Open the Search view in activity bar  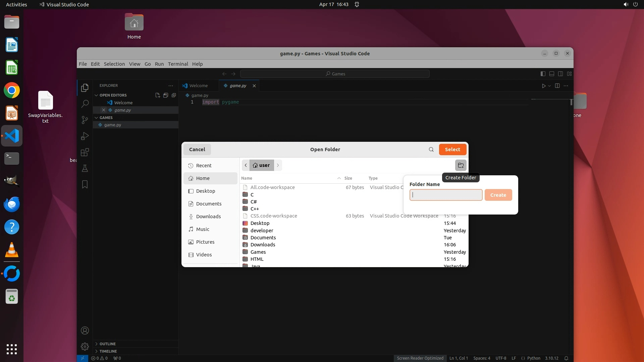pyautogui.click(x=85, y=104)
